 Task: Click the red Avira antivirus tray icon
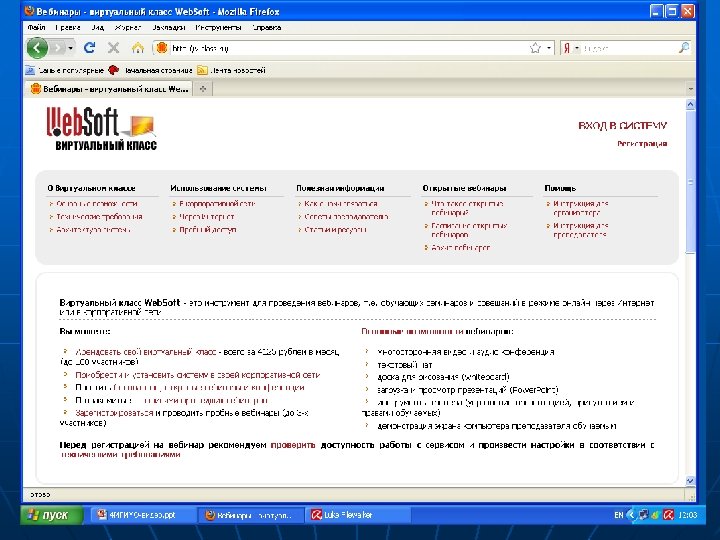pyautogui.click(x=669, y=515)
